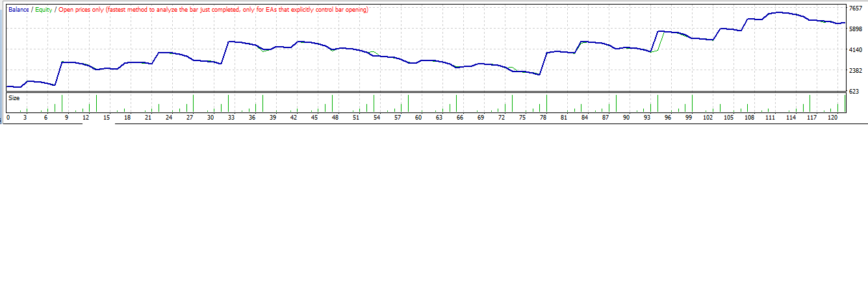
Task: Click the horizontal axis label '108'
Action: [750, 118]
